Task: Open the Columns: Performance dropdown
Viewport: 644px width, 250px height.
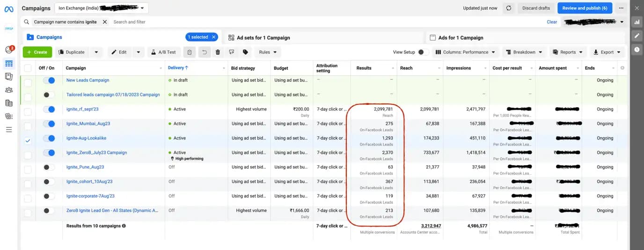Action: (465, 52)
